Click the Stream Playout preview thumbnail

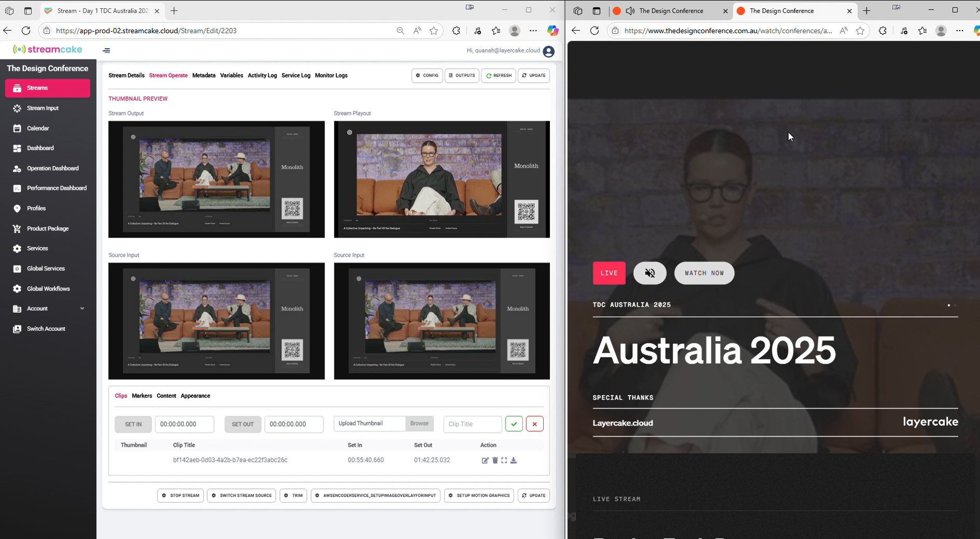[442, 180]
